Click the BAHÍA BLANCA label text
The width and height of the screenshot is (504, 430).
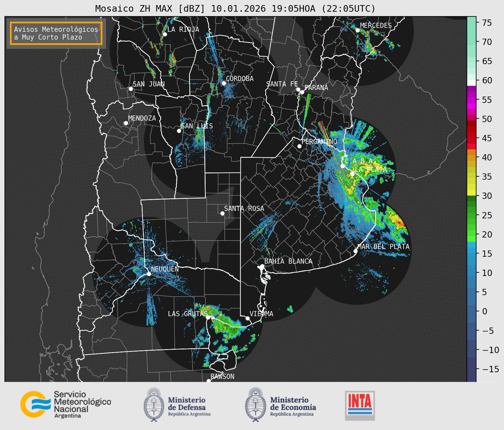click(x=288, y=261)
